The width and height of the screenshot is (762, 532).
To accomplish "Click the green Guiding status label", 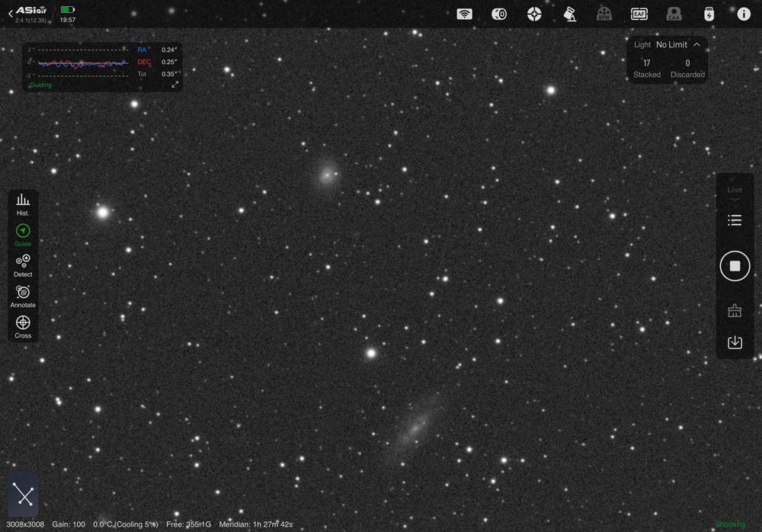I will click(x=40, y=85).
